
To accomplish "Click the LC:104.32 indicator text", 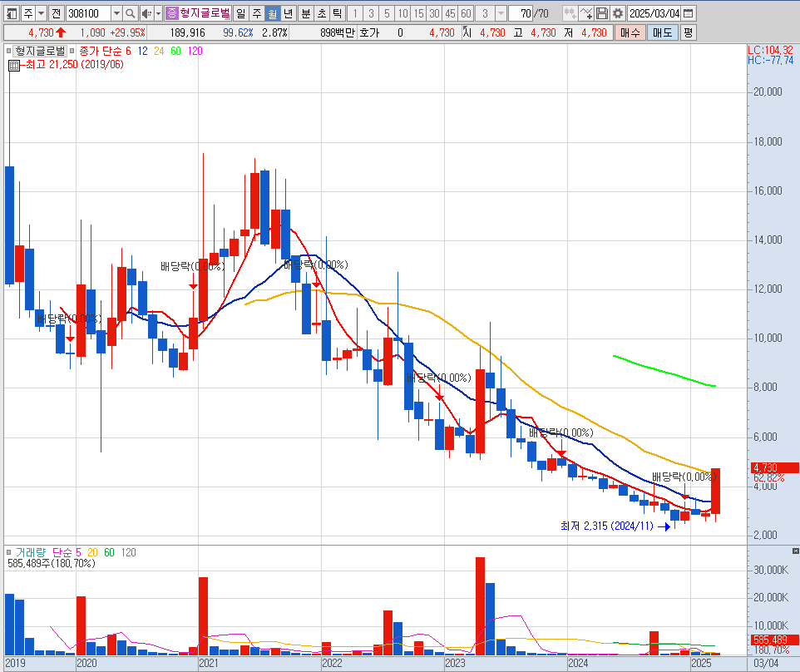I will [x=770, y=50].
